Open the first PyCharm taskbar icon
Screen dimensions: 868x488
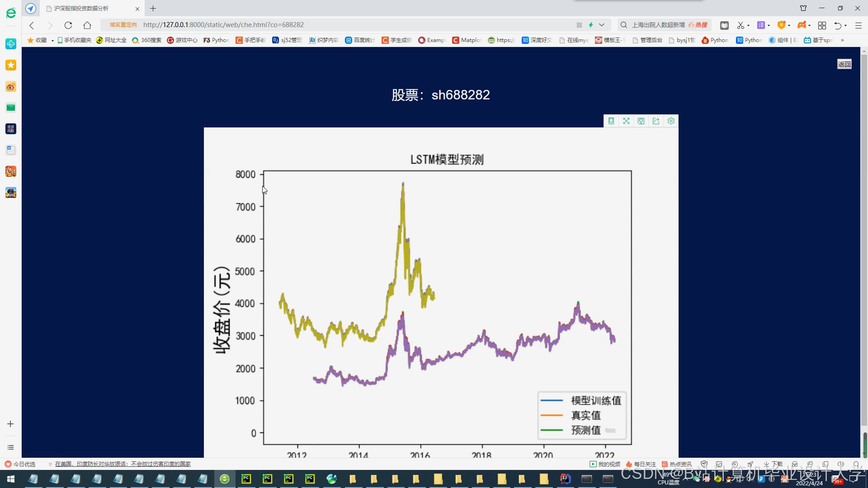(246, 479)
